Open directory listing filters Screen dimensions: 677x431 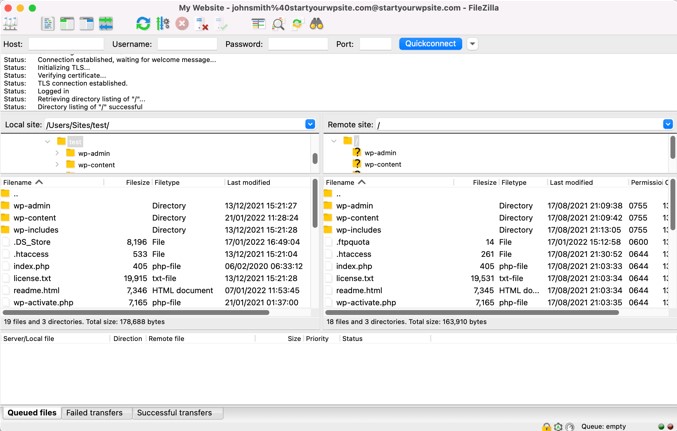coord(258,24)
